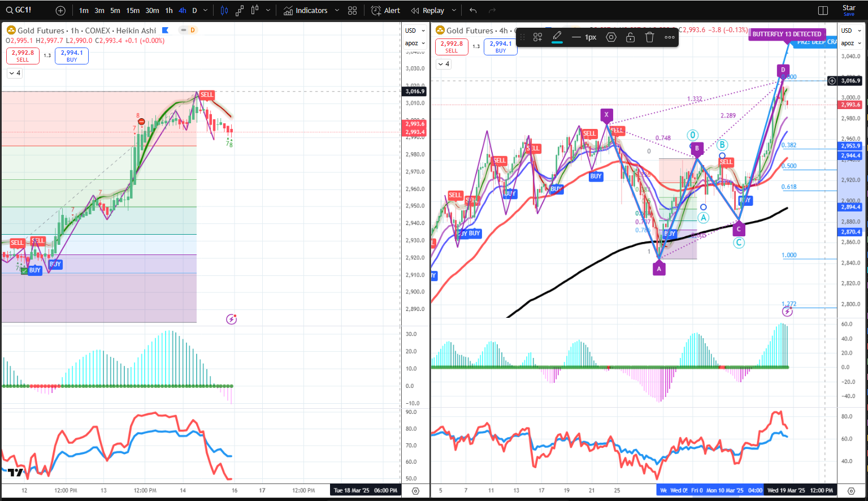868x501 pixels.
Task: Expand the 4 indicators legend on 4h chart
Action: (444, 64)
